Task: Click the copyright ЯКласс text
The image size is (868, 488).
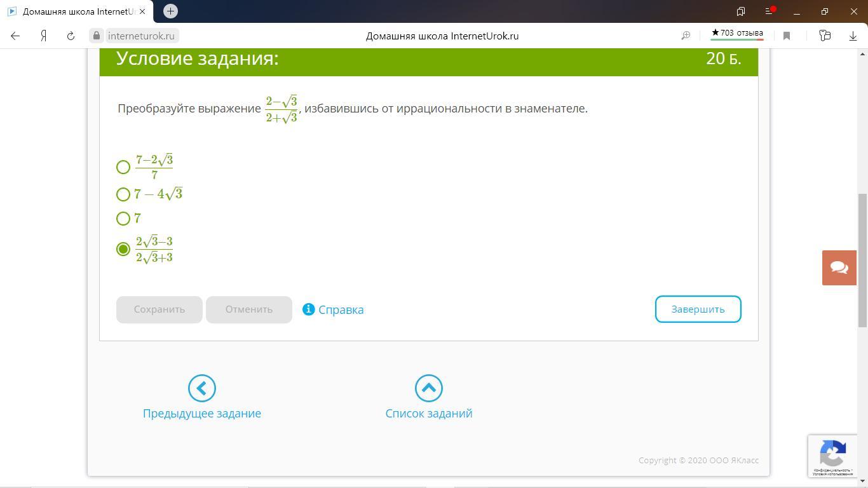Action: [698, 460]
